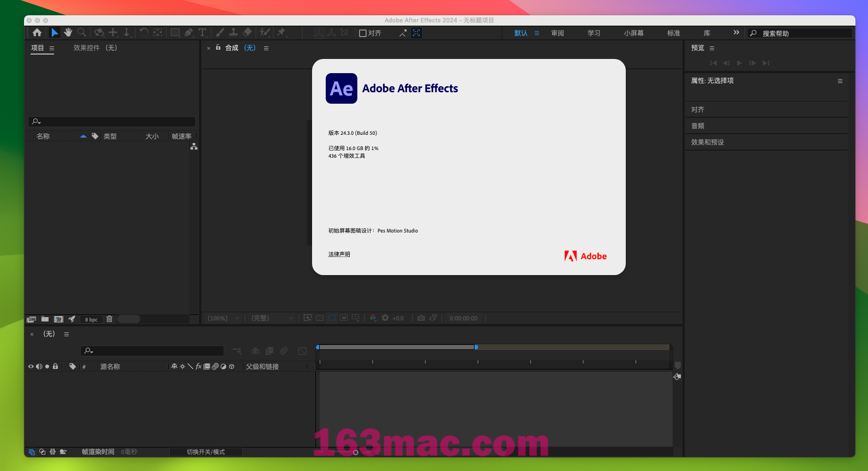Image resolution: width=868 pixels, height=471 pixels.
Task: Select the Brush tool
Action: coord(220,33)
